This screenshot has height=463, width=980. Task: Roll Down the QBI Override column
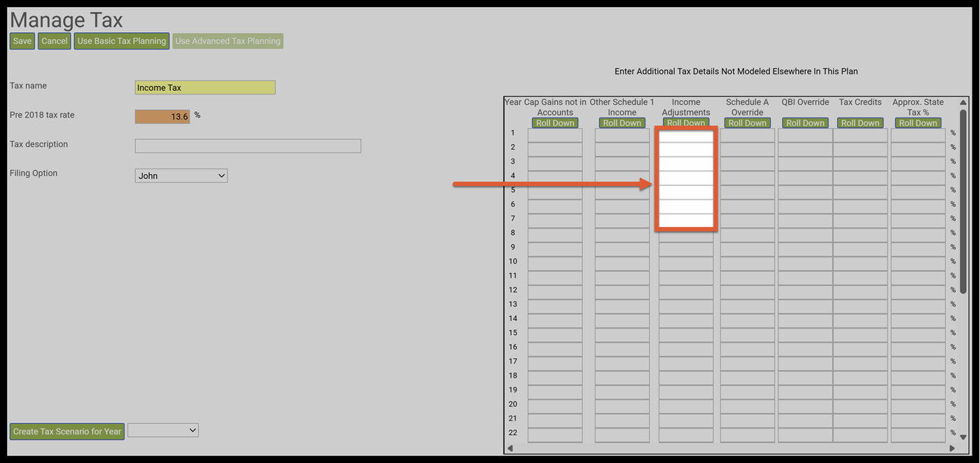pyautogui.click(x=805, y=123)
